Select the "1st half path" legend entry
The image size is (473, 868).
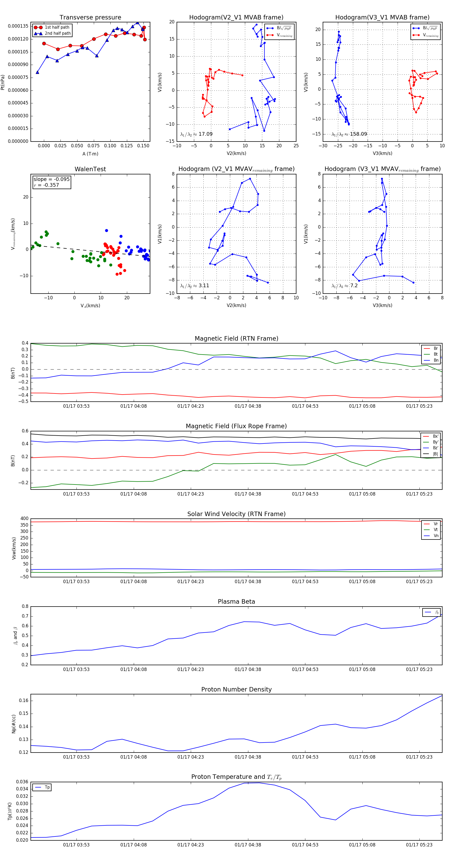coord(52,27)
